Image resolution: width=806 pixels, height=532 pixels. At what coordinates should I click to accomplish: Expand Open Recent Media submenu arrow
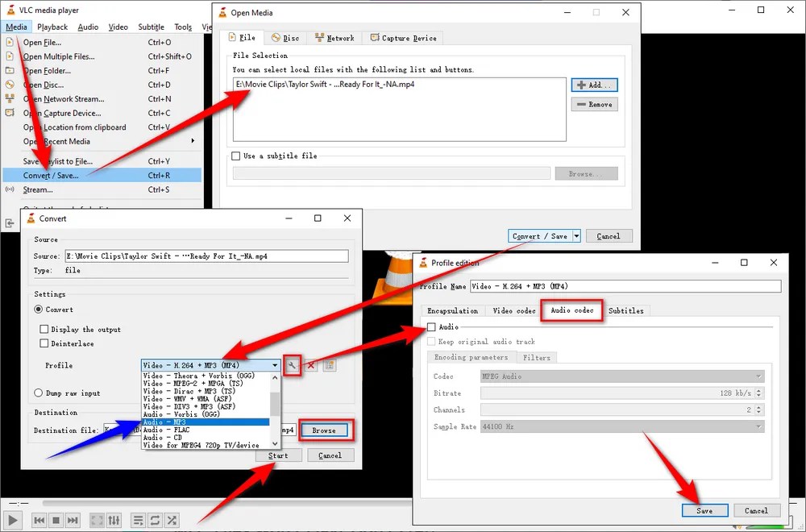click(x=193, y=141)
